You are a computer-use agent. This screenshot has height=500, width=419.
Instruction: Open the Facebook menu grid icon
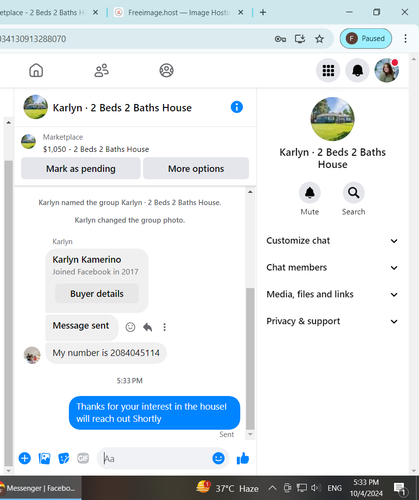(328, 70)
